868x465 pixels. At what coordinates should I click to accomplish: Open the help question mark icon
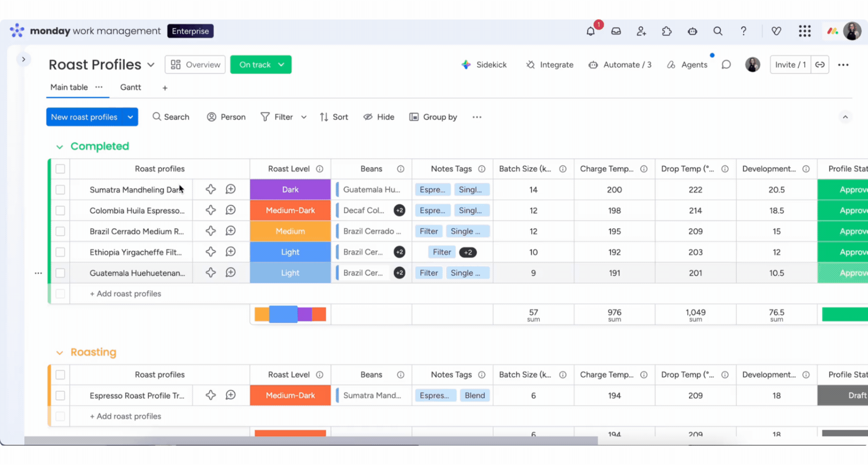tap(743, 31)
